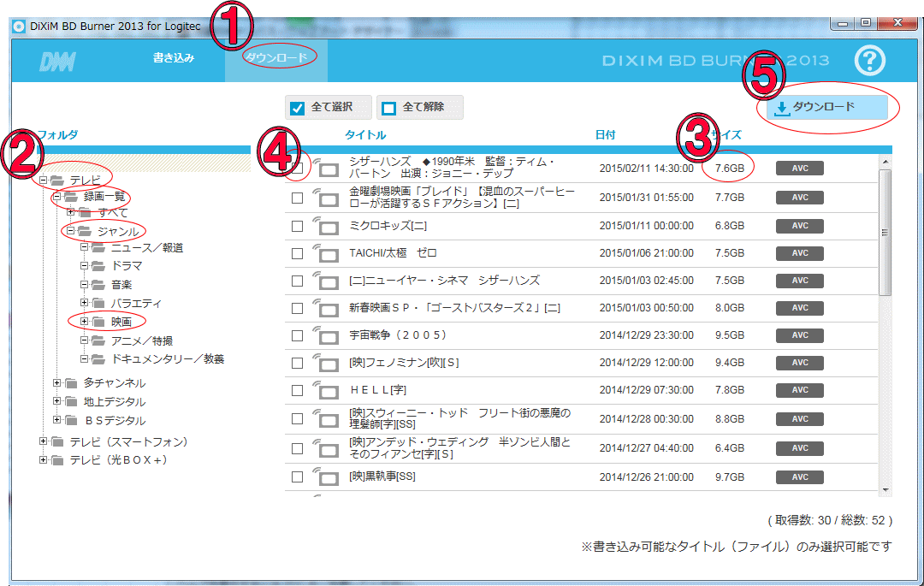
Task: Collapse the 録画一覧 tree node
Action: click(x=56, y=197)
